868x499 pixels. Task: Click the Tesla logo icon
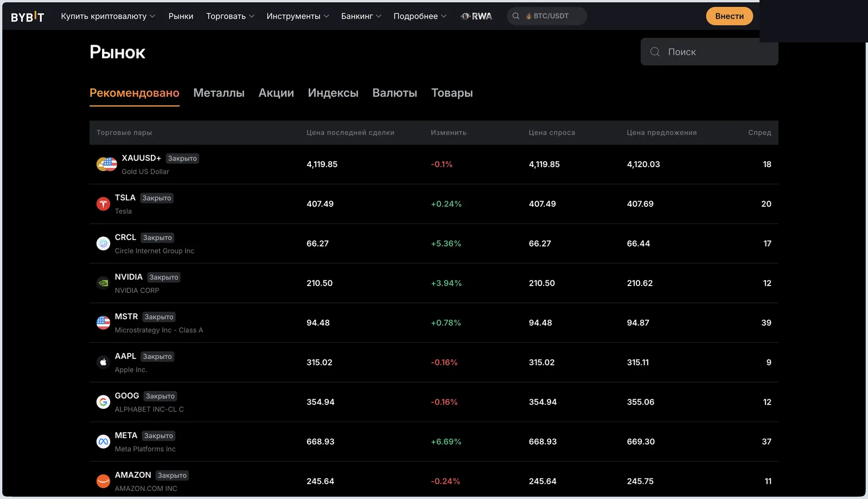103,204
